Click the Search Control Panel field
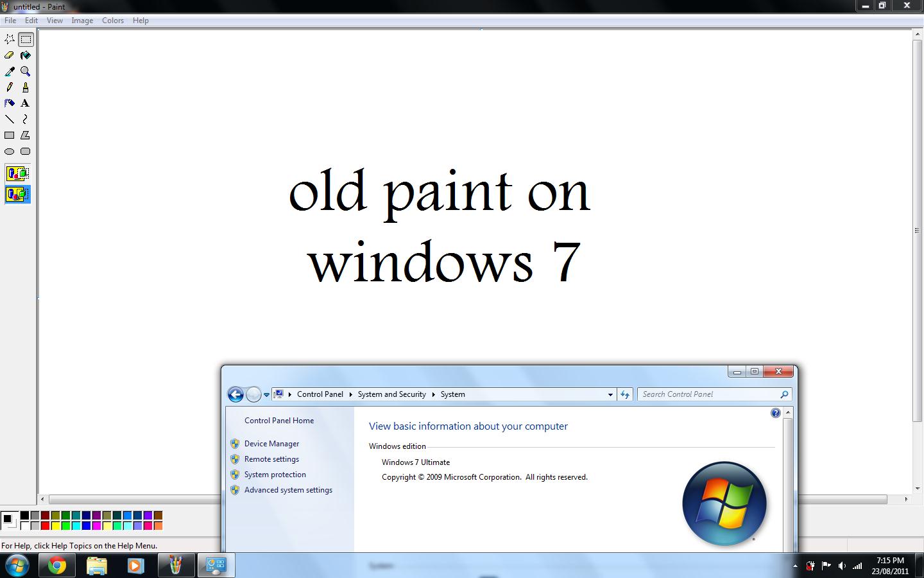 pos(709,394)
